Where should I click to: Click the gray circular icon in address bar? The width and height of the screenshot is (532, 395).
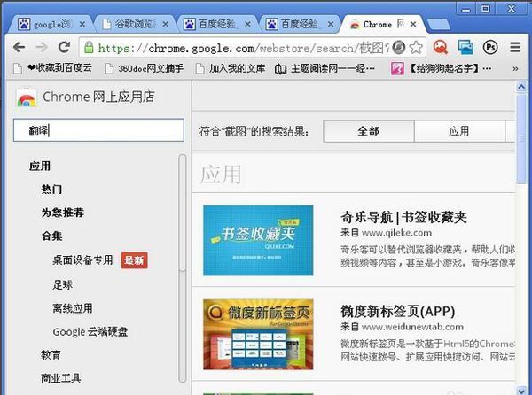coord(399,48)
